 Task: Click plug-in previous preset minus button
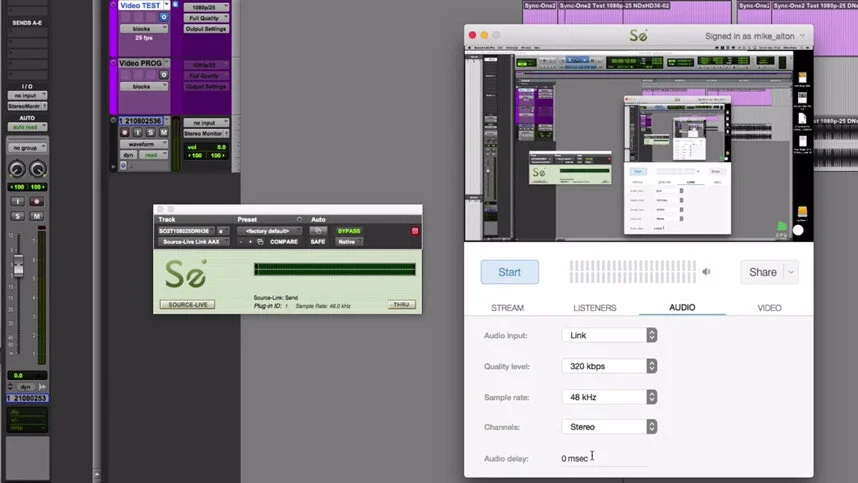241,242
